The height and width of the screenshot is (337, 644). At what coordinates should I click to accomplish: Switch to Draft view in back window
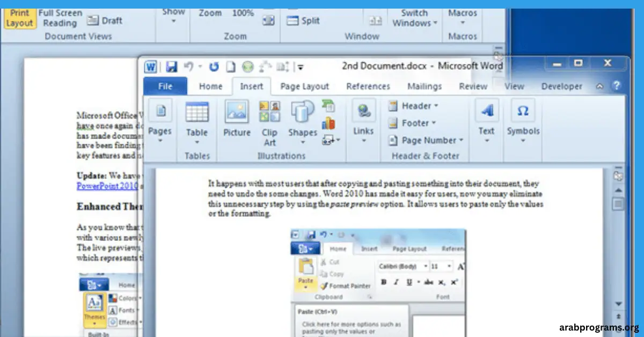pos(105,20)
